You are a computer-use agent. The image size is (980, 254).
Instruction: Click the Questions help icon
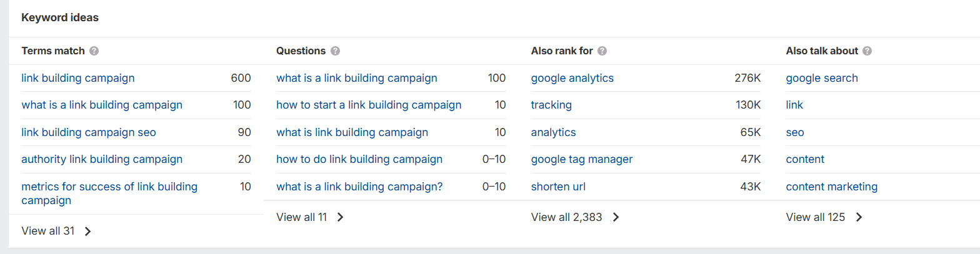(x=336, y=51)
